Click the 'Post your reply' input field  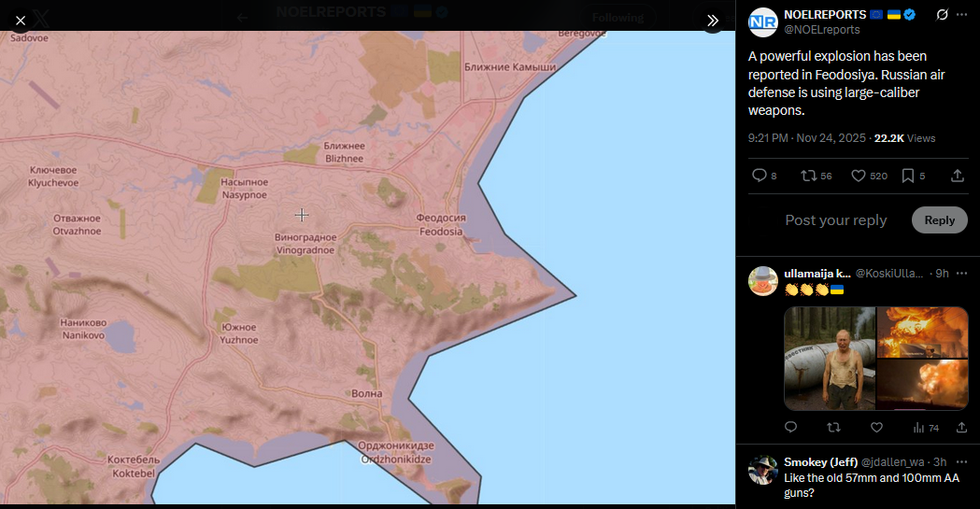coord(835,220)
